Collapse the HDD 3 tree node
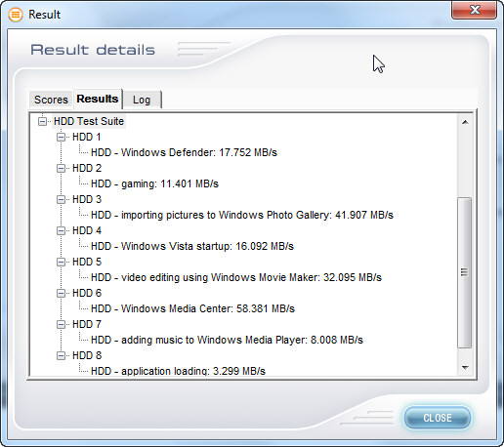Viewport: 504px width, 447px height. [x=61, y=199]
